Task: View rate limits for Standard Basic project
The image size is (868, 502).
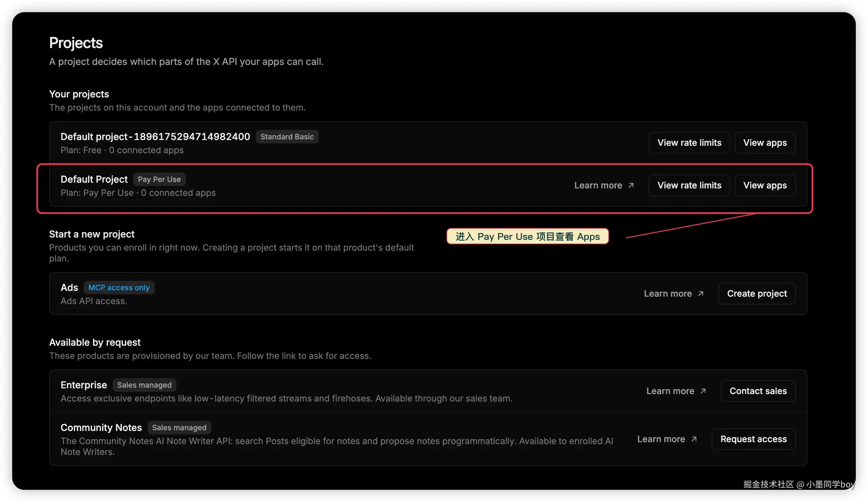Action: (689, 142)
